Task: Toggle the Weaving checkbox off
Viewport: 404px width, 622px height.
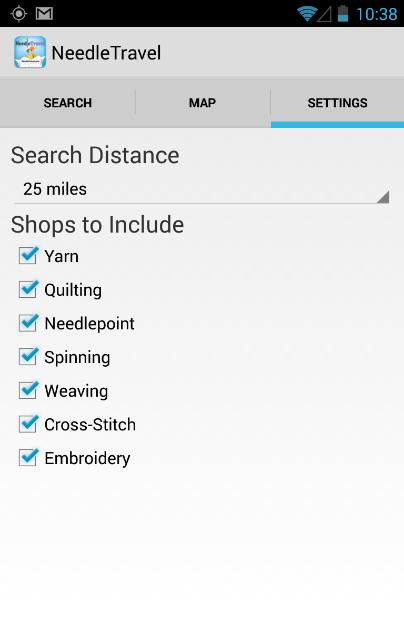Action: point(29,390)
